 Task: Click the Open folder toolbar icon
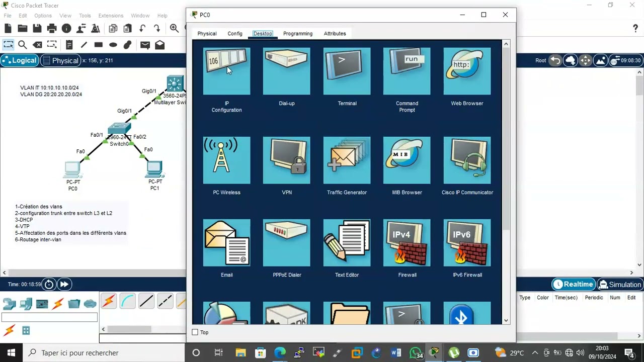click(23, 29)
